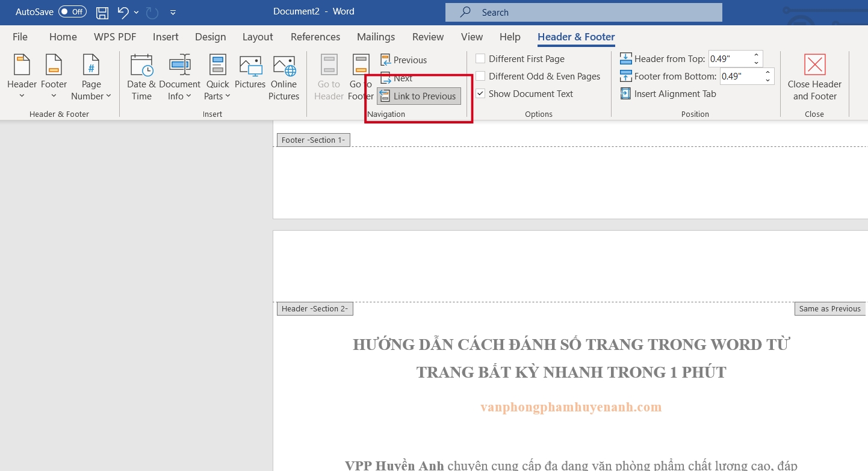The width and height of the screenshot is (868, 471).
Task: Click the undo dropdown arrow
Action: click(x=137, y=12)
